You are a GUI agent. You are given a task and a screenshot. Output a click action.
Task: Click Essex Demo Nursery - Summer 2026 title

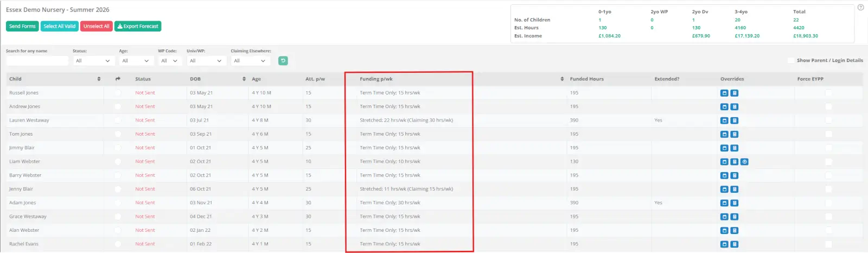[x=58, y=10]
